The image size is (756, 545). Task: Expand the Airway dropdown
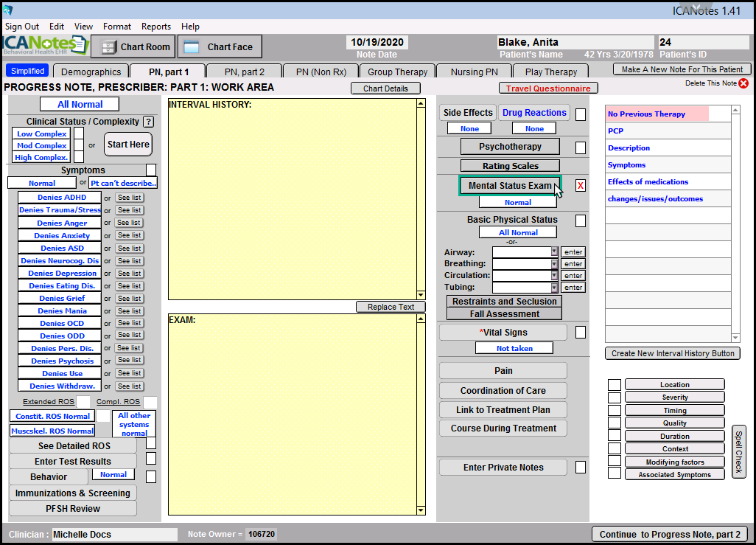click(554, 252)
